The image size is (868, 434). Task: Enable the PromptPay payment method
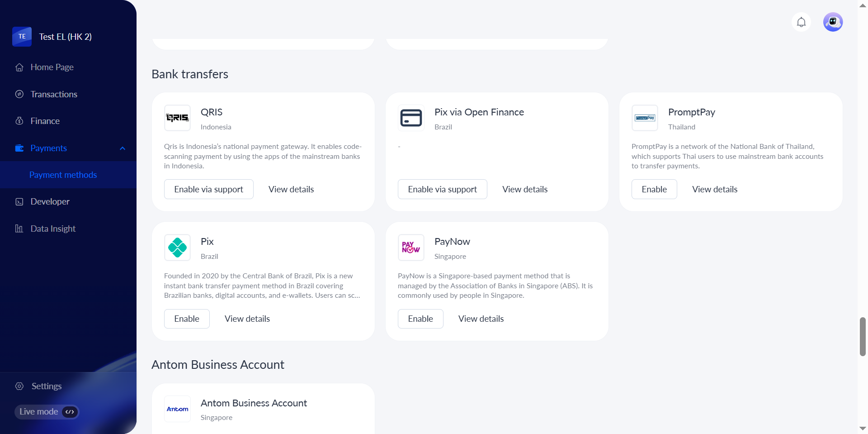[x=654, y=189]
